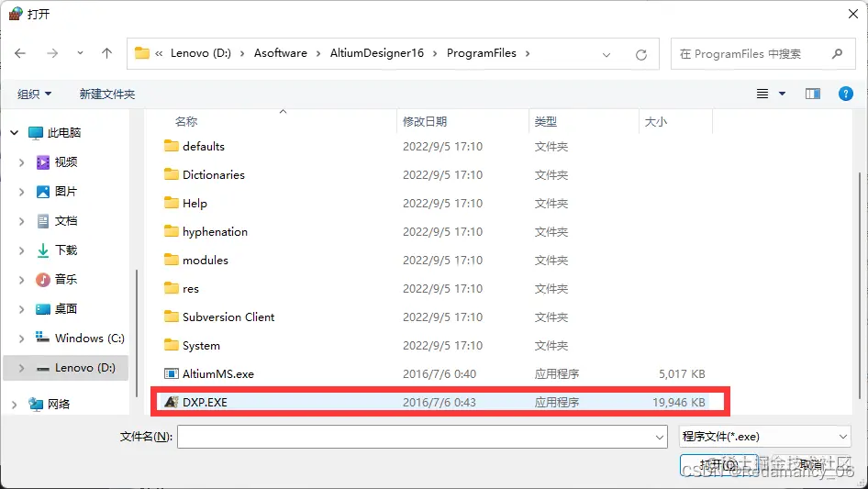Toggle the preview pane icon

813,94
